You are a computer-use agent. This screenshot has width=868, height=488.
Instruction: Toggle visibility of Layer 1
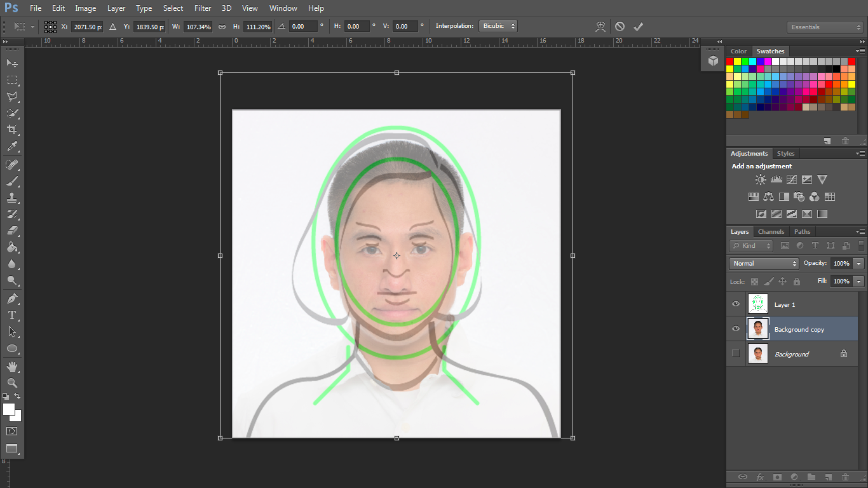pyautogui.click(x=735, y=304)
